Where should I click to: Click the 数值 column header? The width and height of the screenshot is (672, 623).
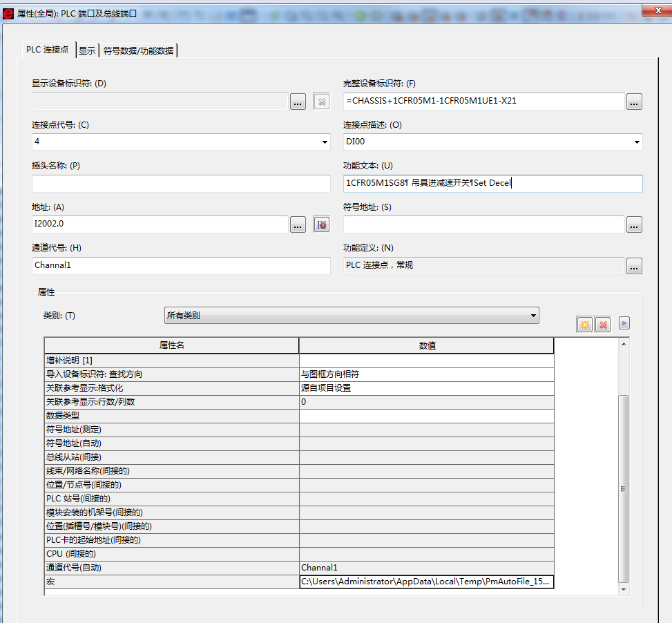pos(427,345)
